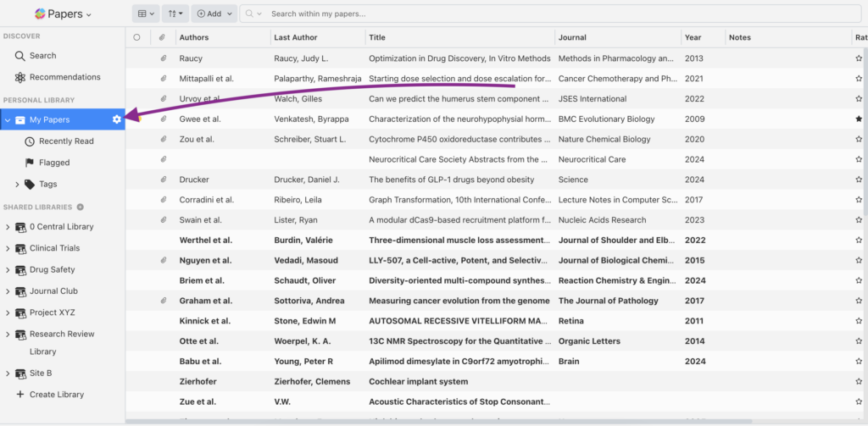The image size is (868, 426).
Task: Expand the Tags tree item
Action: (x=17, y=184)
